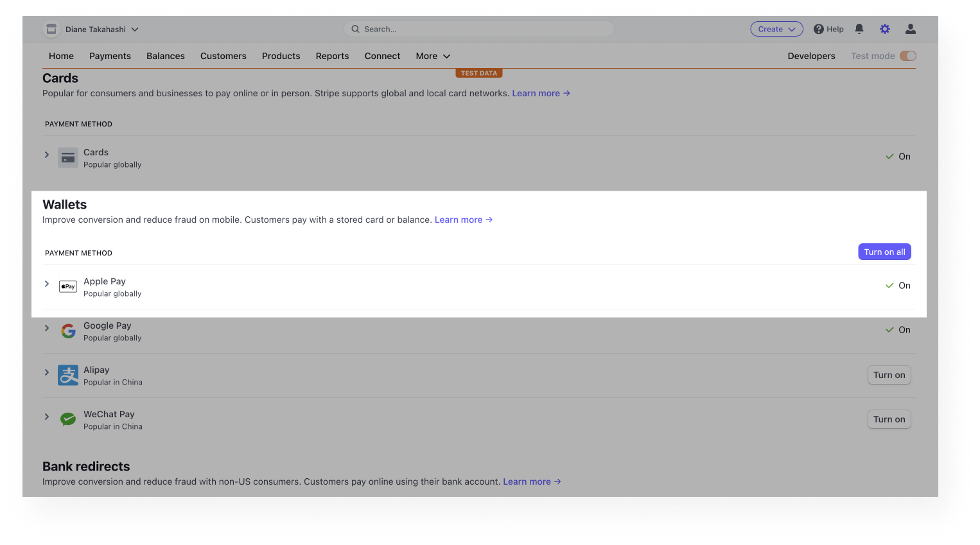980x545 pixels.
Task: Click the WeChat Pay green icon
Action: pyautogui.click(x=67, y=419)
